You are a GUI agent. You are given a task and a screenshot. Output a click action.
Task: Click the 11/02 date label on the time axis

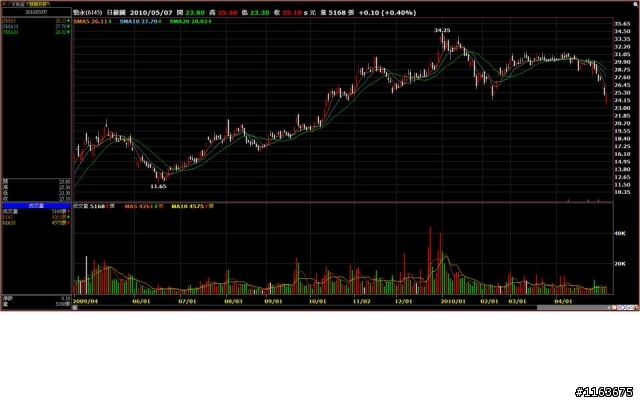click(x=362, y=302)
